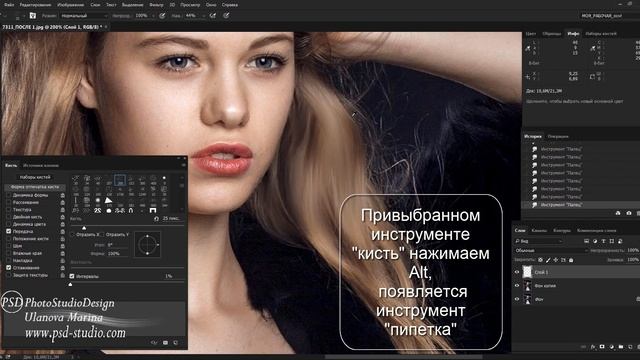Filter layers by pixel layers icon
The image size is (640, 360).
point(587,241)
